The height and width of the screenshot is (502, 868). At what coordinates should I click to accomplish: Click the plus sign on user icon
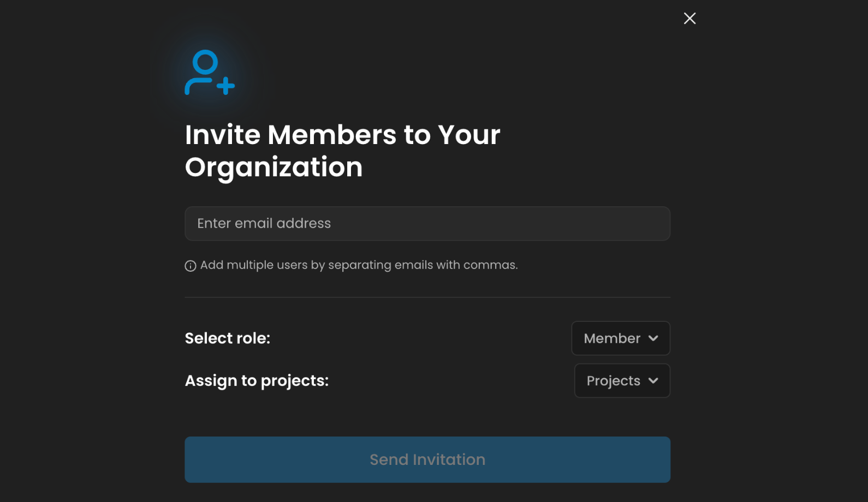[x=225, y=86]
